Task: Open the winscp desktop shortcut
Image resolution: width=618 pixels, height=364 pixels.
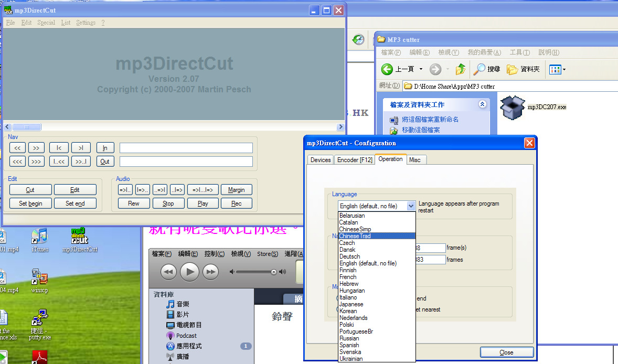Action: (38, 277)
